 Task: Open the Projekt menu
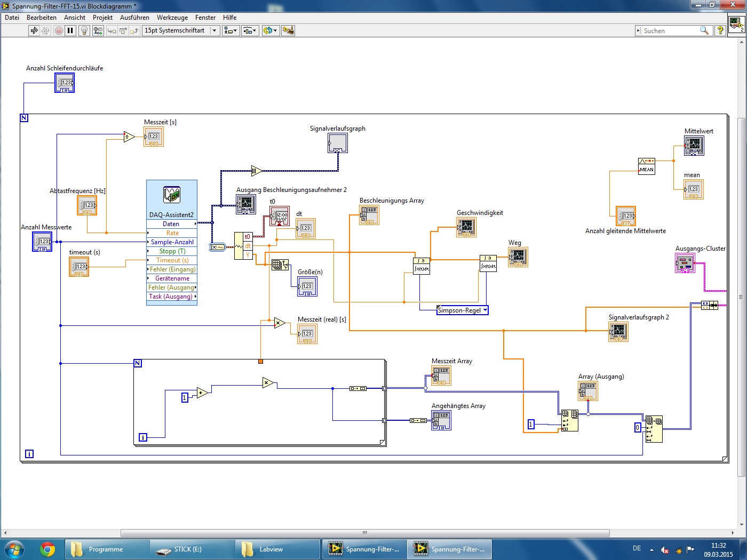point(102,18)
